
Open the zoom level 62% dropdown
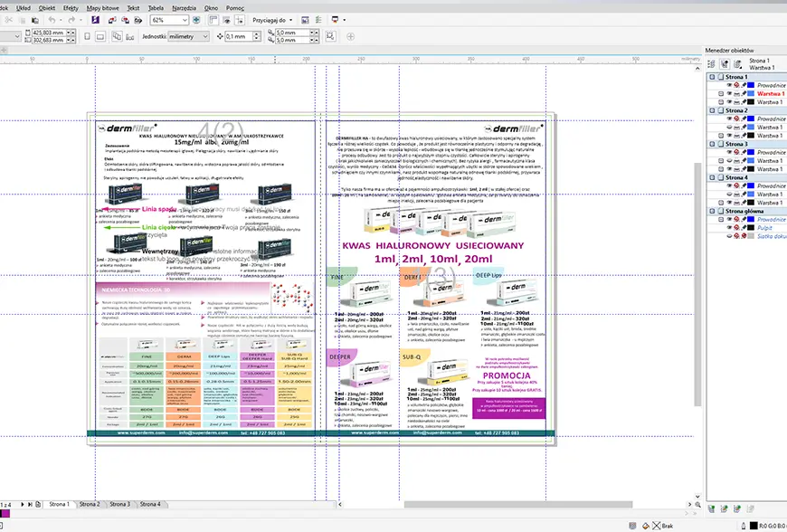(185, 20)
